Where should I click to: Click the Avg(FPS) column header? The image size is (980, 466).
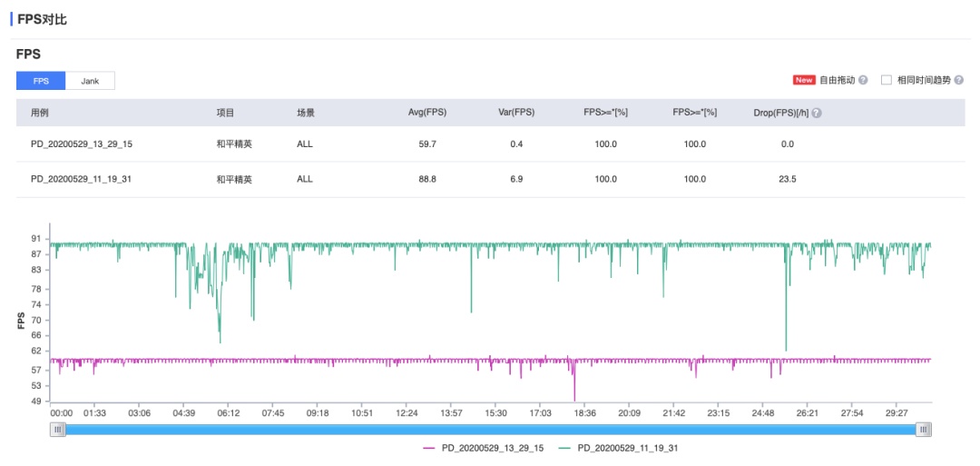point(427,114)
